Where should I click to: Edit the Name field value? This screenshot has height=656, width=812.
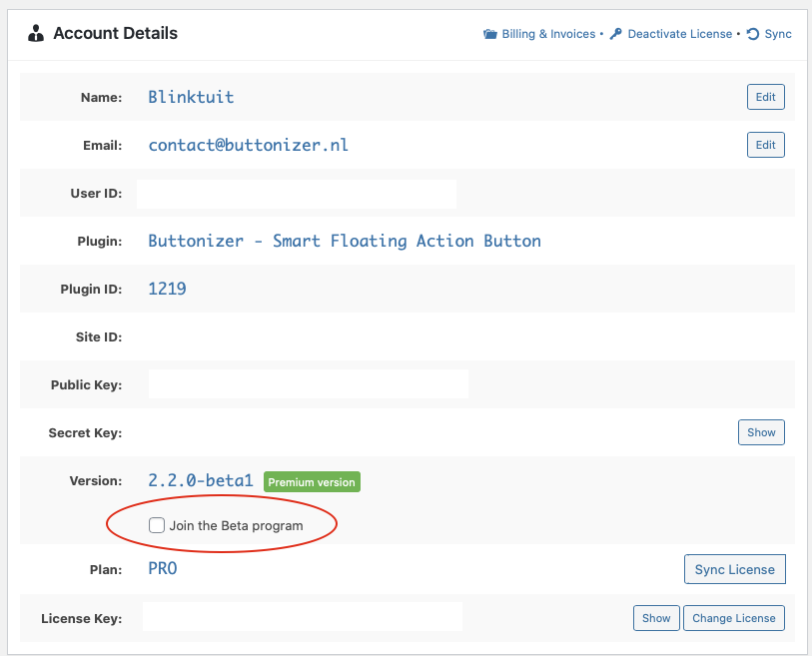point(765,97)
